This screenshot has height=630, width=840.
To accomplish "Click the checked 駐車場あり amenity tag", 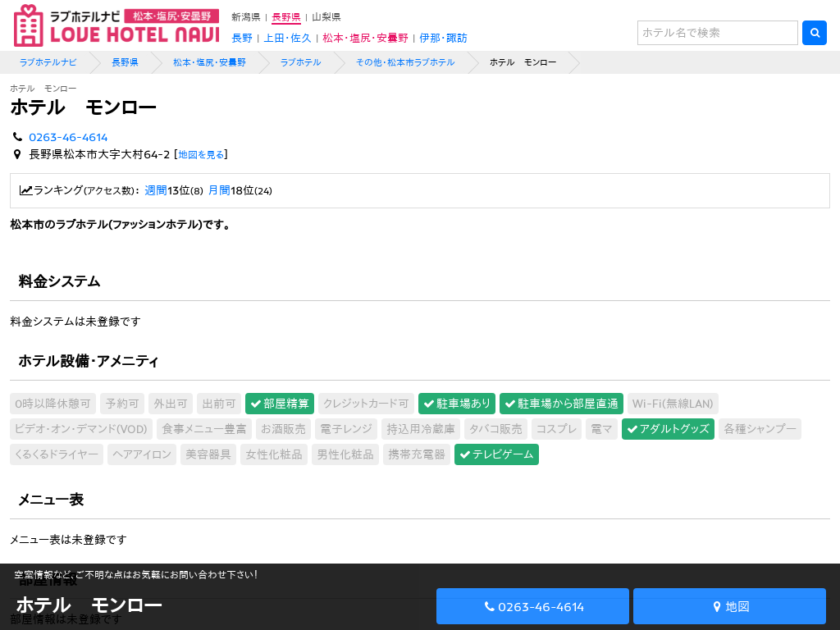I will coord(456,404).
